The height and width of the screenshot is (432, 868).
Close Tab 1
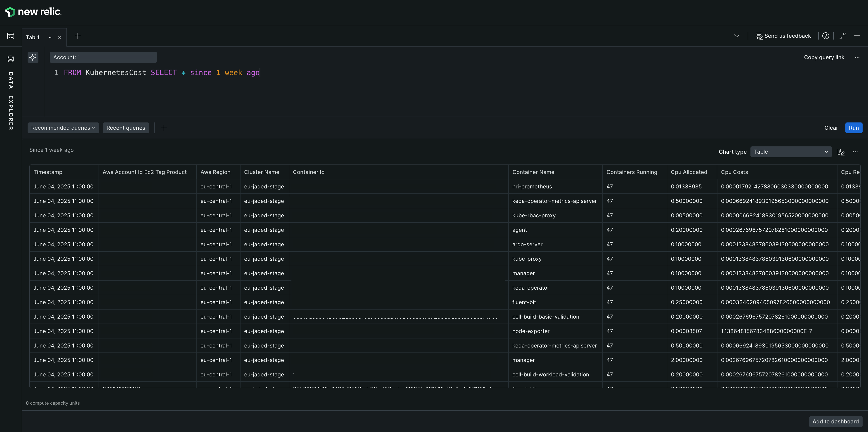(x=59, y=38)
